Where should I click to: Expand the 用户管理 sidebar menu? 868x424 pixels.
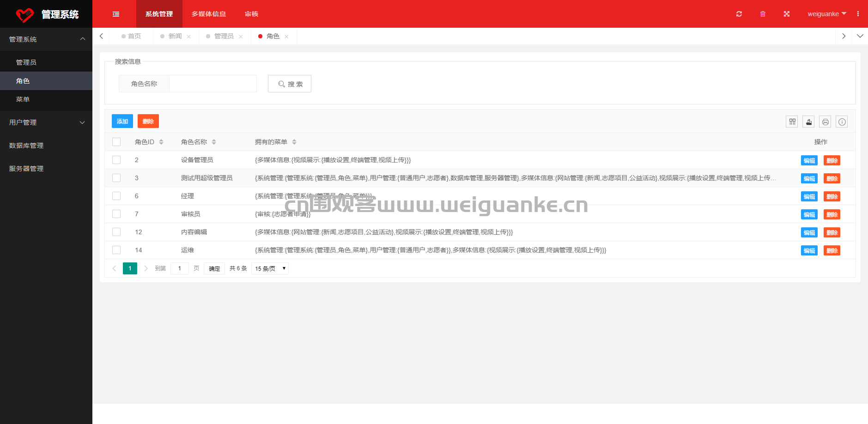pos(46,122)
